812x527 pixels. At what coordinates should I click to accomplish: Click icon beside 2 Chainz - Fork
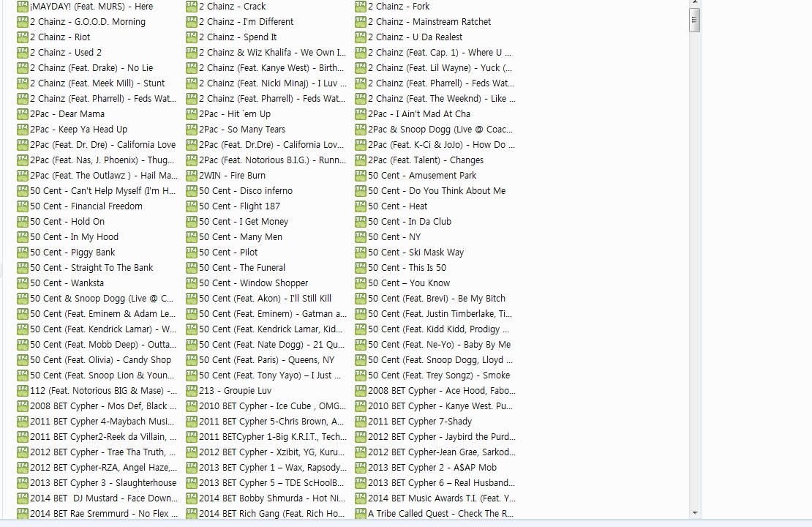pos(360,7)
